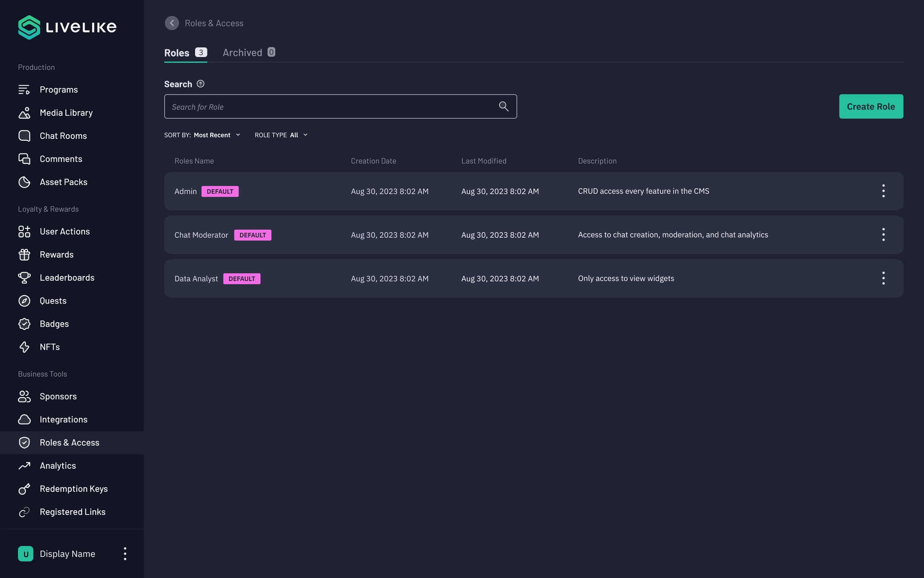Open the Chat Moderator row options menu
Viewport: 924px width, 578px height.
pos(883,235)
